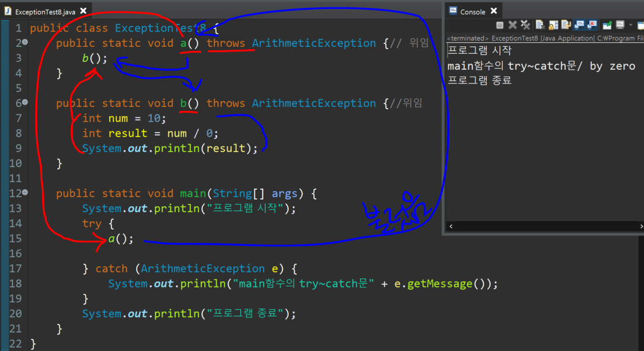Click the console horizontal scrollbar track

546,226
